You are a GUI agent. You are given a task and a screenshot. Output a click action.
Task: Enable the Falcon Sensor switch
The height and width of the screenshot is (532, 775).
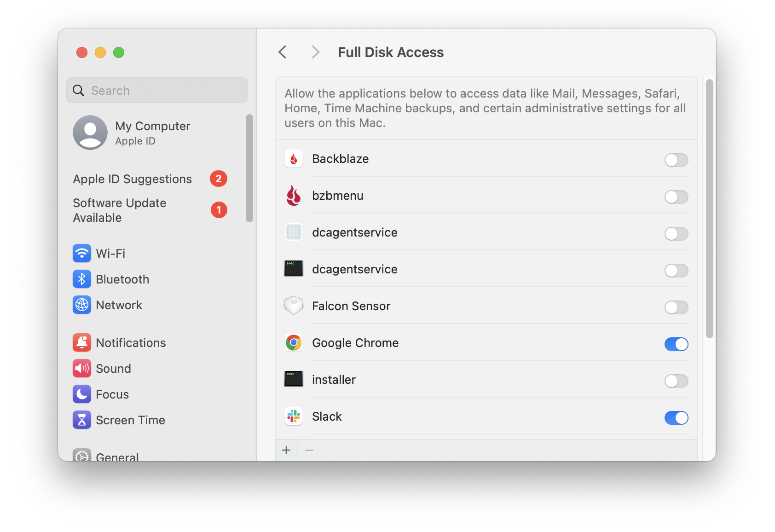click(x=676, y=307)
